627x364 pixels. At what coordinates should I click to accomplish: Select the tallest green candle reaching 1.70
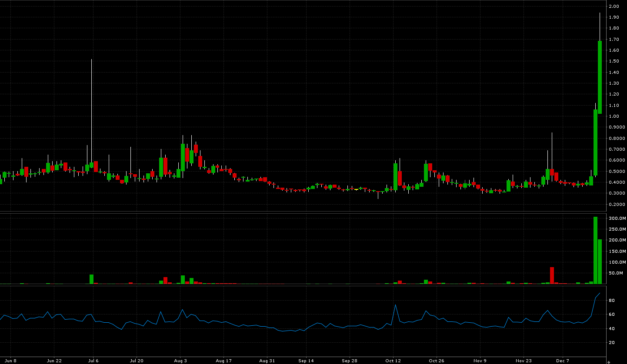click(600, 77)
